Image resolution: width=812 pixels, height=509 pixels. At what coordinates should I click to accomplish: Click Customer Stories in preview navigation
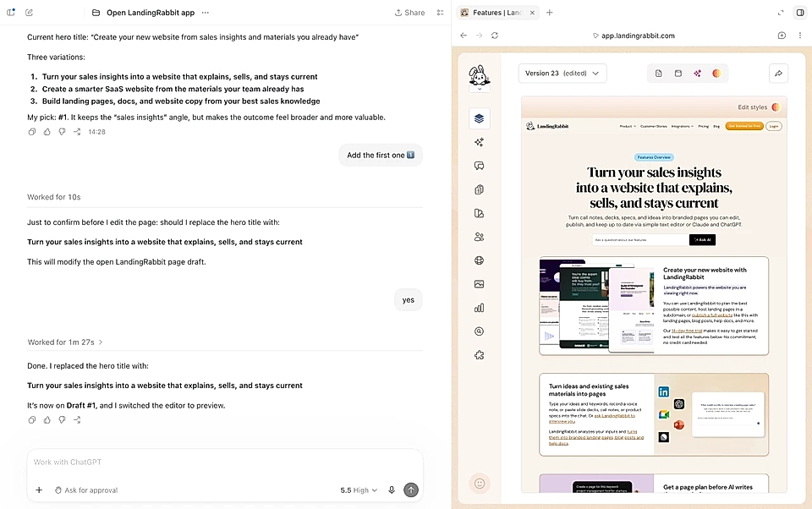click(x=654, y=126)
